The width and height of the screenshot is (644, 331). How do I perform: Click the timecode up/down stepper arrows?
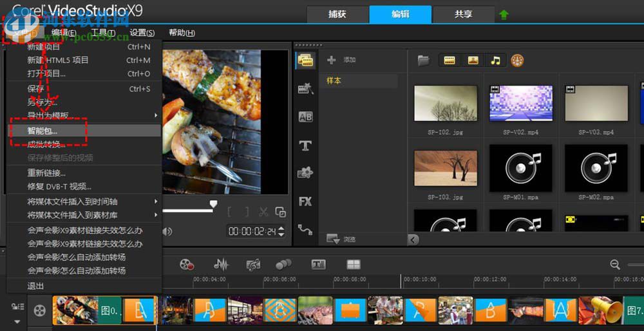pos(281,232)
